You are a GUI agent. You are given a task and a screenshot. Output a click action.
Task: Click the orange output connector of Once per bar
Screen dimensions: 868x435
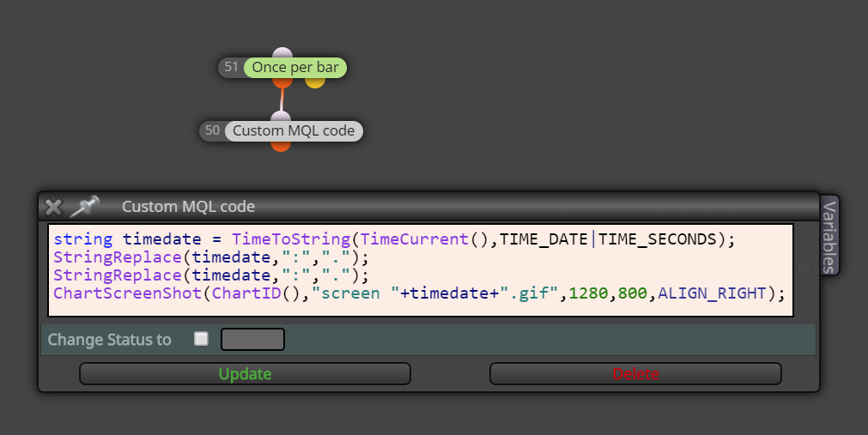(282, 83)
